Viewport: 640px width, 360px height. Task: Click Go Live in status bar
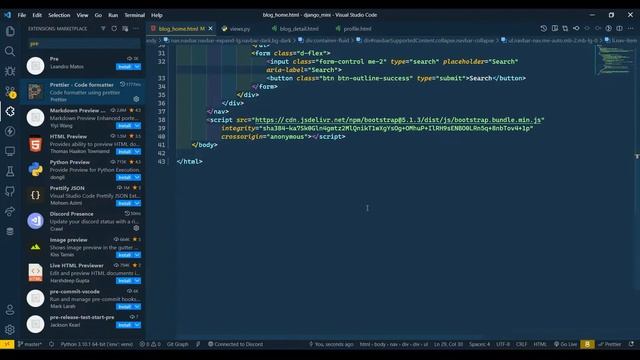565,344
